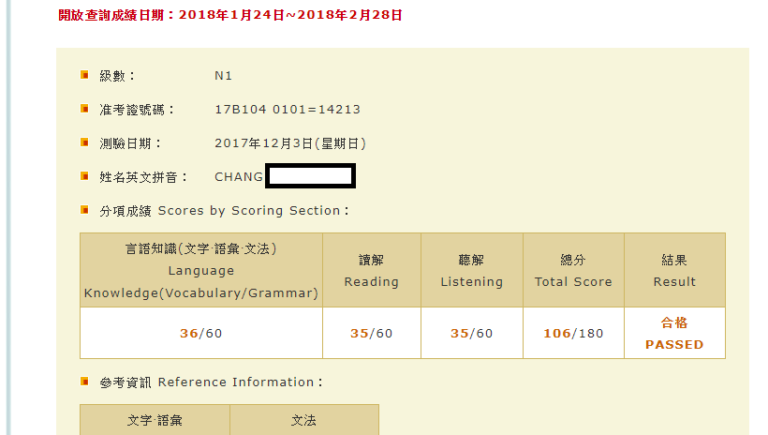Click the bullet icon beside 姓名英文拼音

[85, 177]
